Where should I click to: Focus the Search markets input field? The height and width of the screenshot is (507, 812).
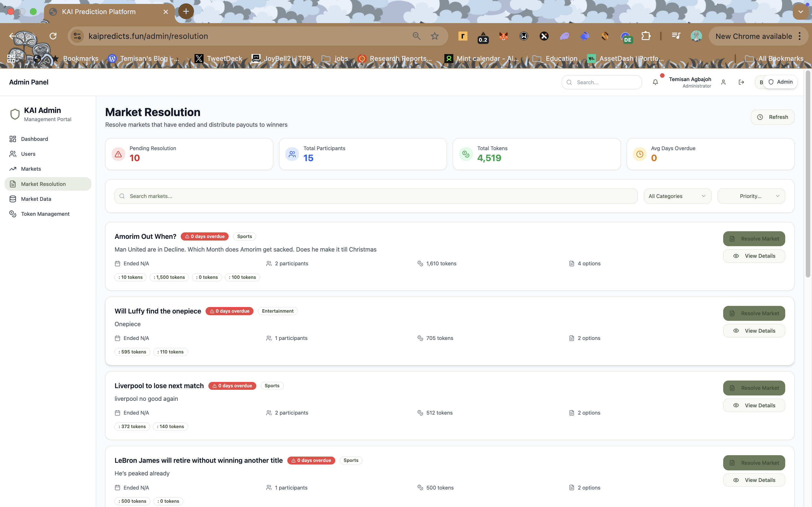tap(376, 196)
